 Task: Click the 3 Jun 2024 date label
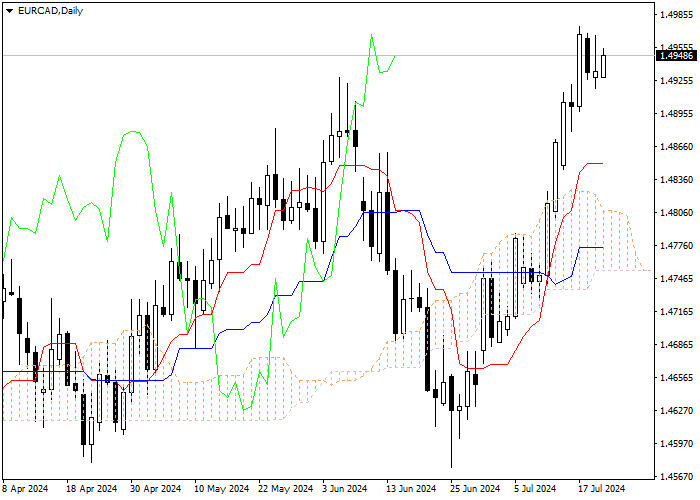pyautogui.click(x=346, y=489)
